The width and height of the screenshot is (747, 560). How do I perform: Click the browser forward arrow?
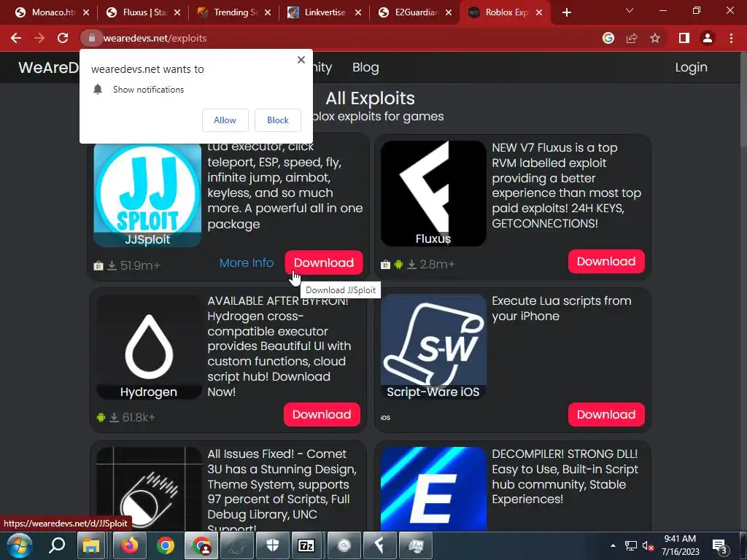(x=39, y=38)
